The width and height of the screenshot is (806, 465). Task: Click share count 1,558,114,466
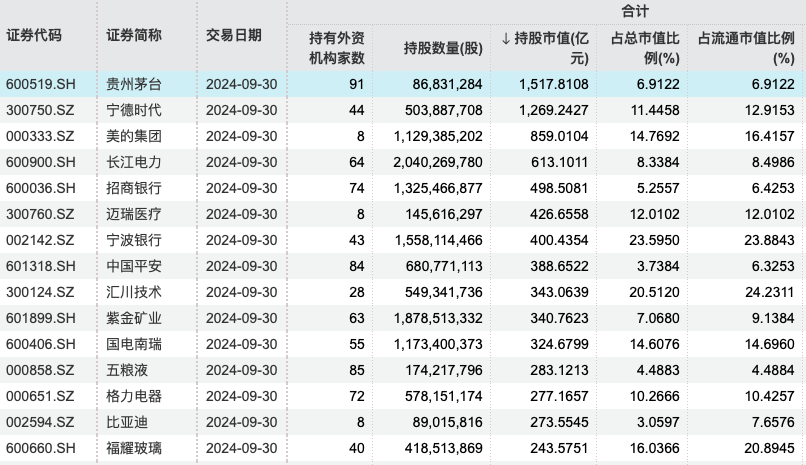[438, 240]
